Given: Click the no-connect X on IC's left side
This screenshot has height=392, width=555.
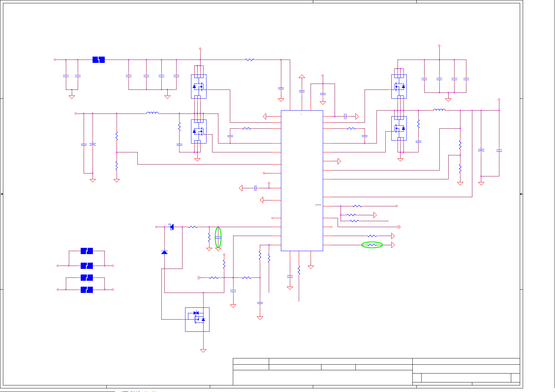Looking at the screenshot, I should pos(272,218).
